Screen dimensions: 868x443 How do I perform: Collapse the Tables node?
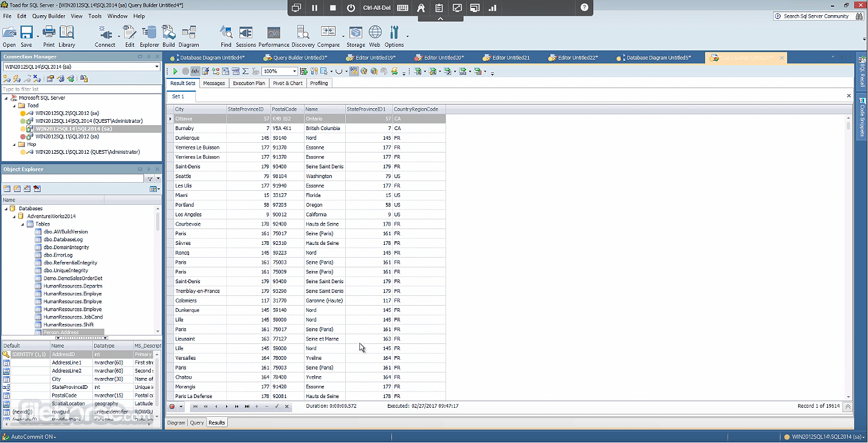coord(22,224)
